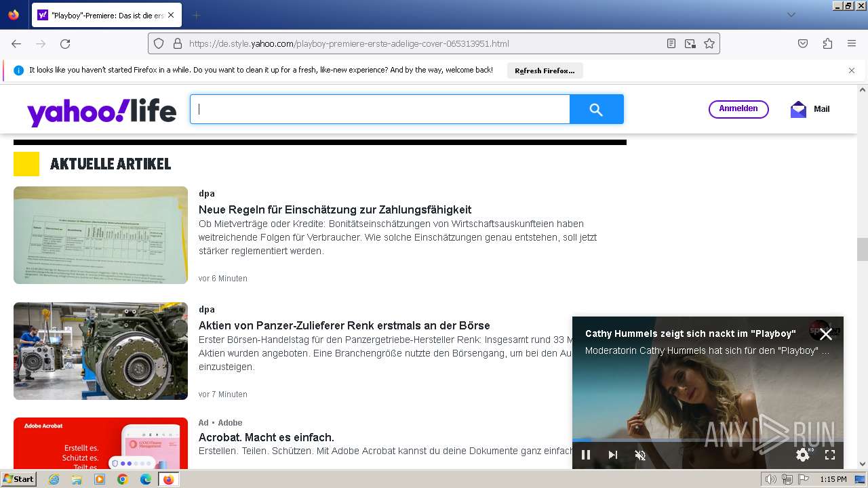
Task: Save to Pocket icon
Action: [x=803, y=43]
